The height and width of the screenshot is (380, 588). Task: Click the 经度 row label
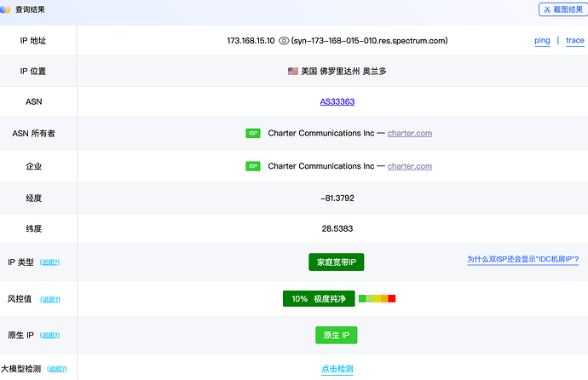point(34,198)
